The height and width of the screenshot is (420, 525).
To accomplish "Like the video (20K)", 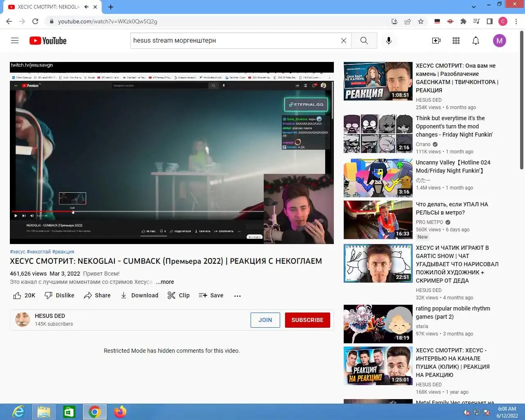I will (x=24, y=295).
